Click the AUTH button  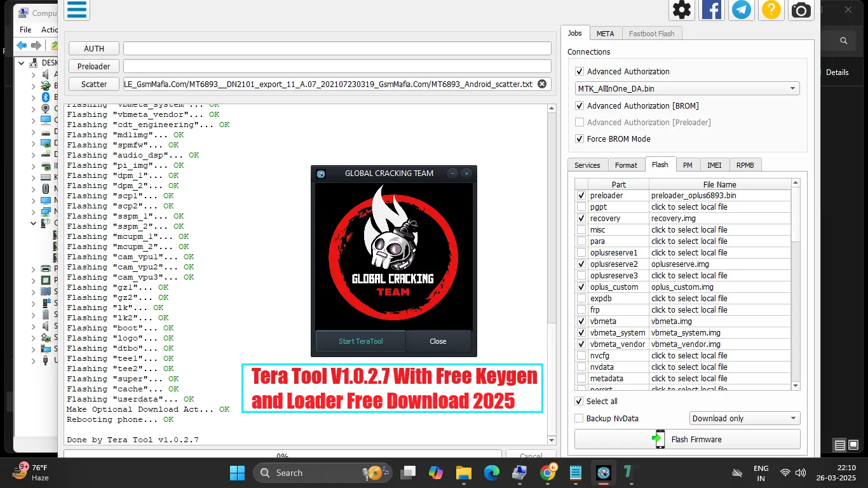(94, 49)
